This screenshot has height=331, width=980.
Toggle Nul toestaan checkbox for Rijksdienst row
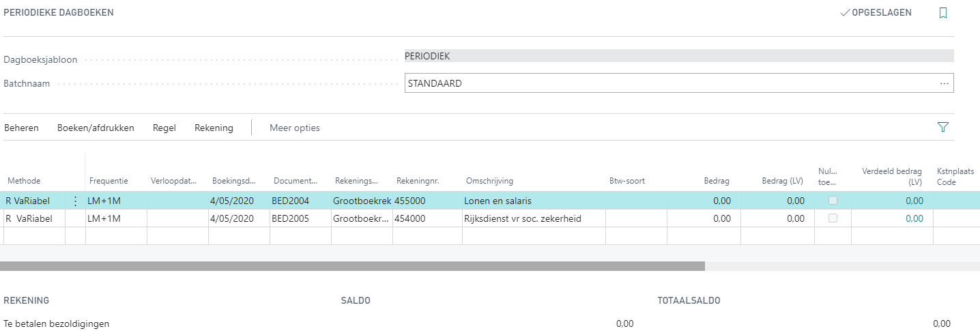tap(833, 218)
